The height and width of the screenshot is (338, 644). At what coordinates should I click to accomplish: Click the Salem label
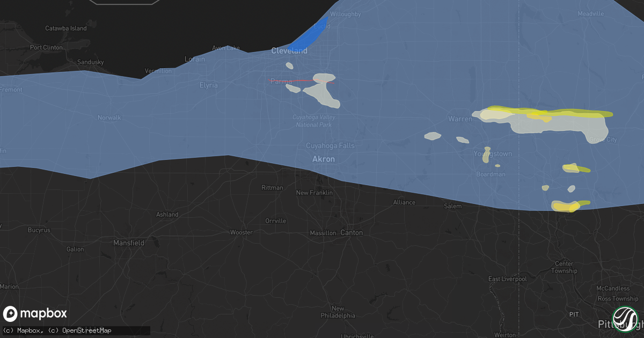(x=453, y=206)
